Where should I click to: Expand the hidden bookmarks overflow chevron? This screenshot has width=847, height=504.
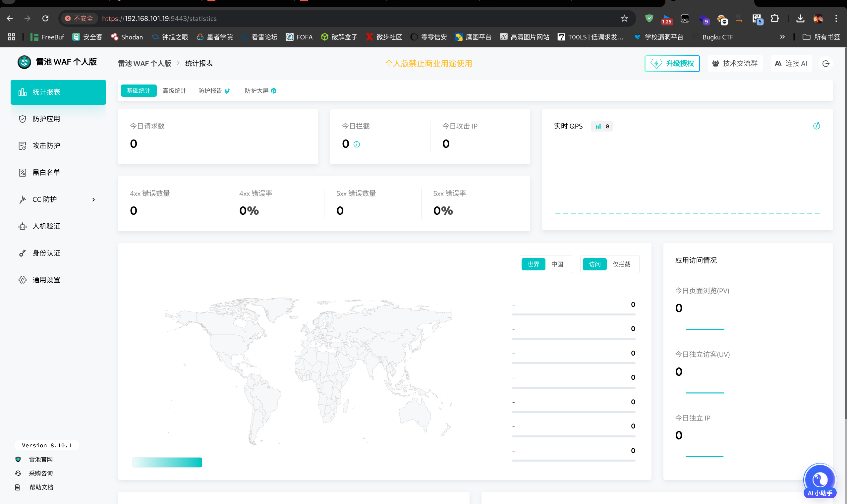[x=782, y=37]
